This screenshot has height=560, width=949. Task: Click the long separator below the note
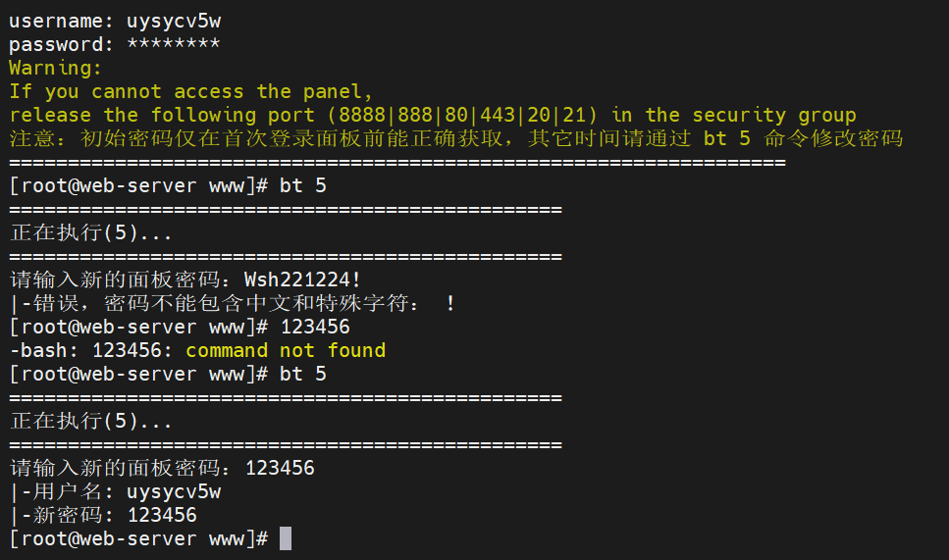click(397, 162)
